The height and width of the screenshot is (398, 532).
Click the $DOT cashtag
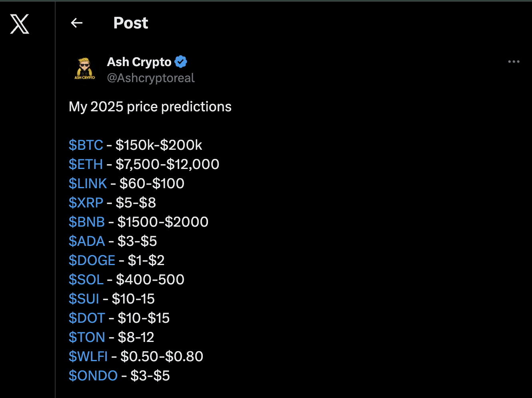87,318
